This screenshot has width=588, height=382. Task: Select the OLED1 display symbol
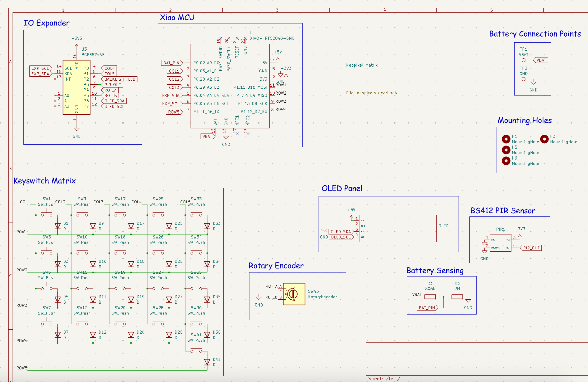398,228
